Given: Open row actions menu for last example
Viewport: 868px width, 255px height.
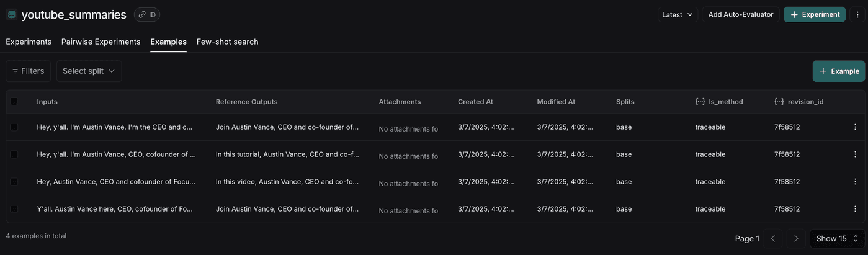Looking at the screenshot, I should pos(856,209).
